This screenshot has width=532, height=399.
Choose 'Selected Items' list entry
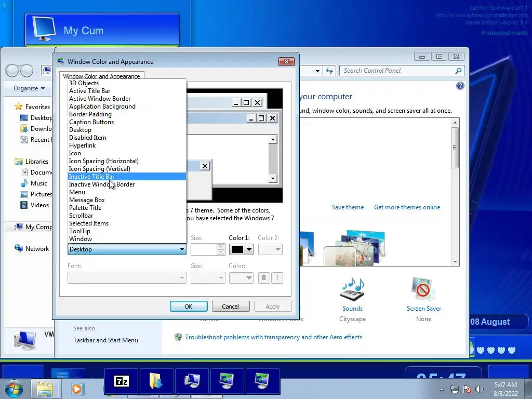pos(127,223)
